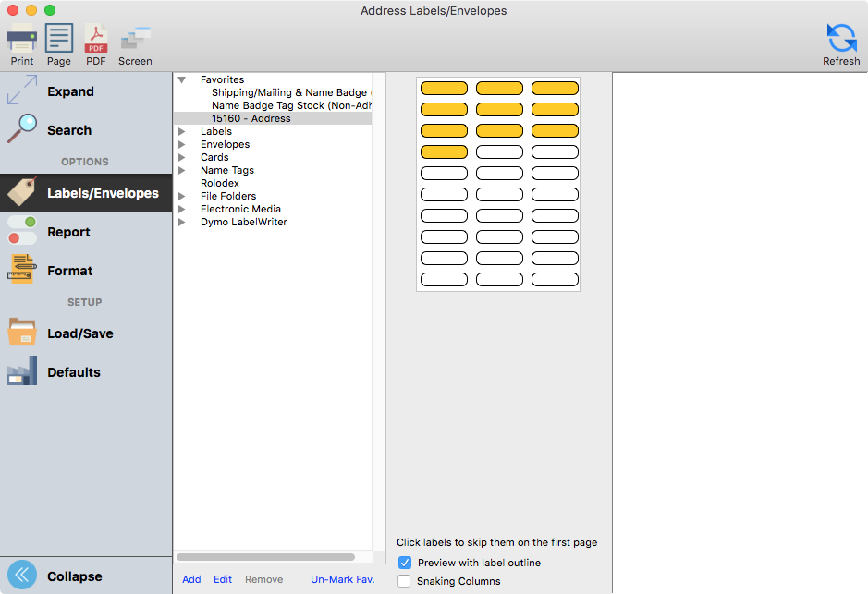The image size is (868, 594).
Task: Select Name Badge Tag Stock favorite
Action: click(291, 105)
